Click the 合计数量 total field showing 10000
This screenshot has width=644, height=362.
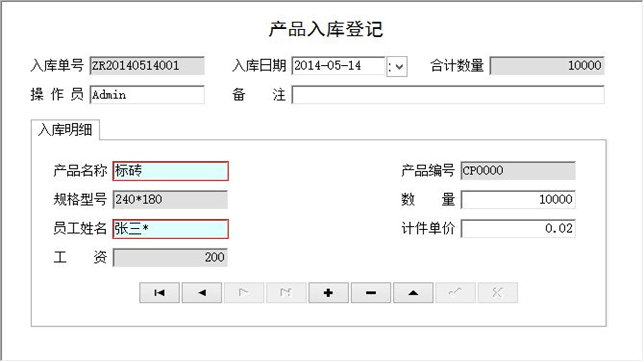(x=546, y=66)
